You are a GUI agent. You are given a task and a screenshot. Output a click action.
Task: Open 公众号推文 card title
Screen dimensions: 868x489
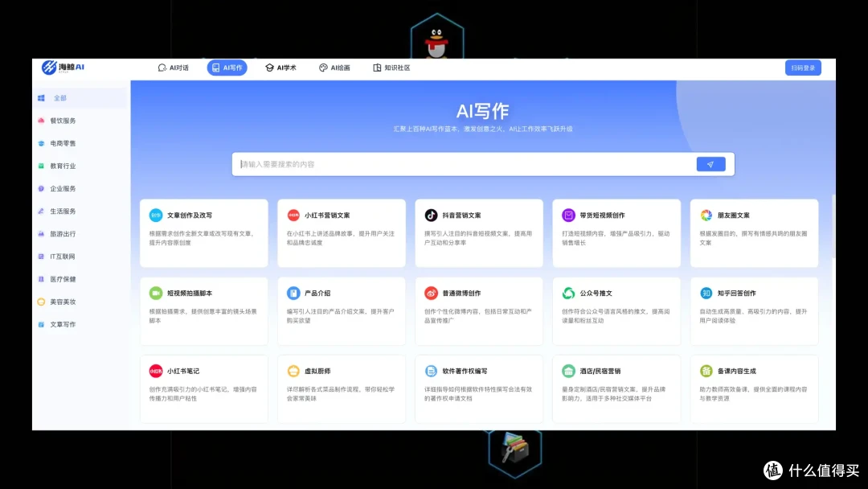[x=596, y=294]
